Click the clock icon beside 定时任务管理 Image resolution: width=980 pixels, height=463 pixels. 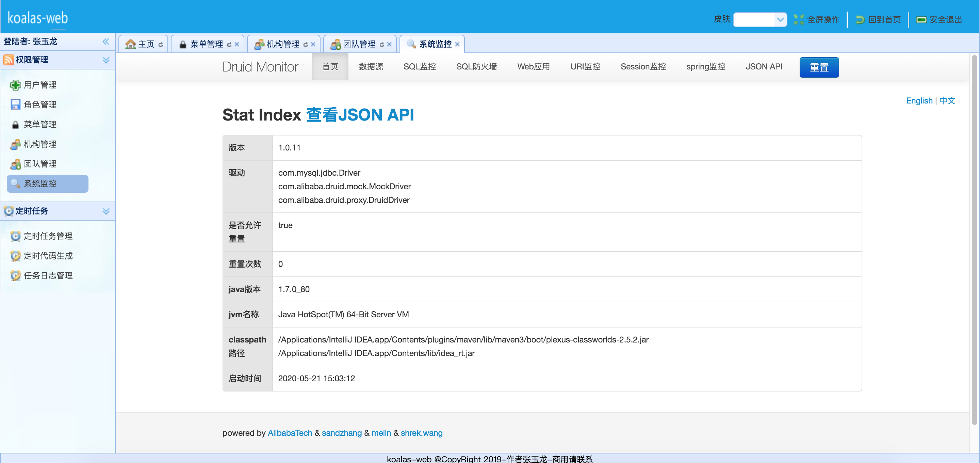[15, 236]
